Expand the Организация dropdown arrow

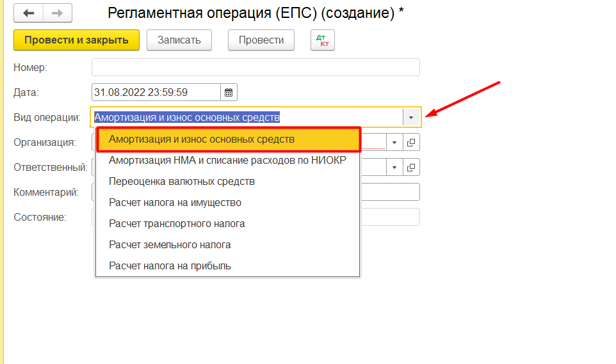(394, 142)
